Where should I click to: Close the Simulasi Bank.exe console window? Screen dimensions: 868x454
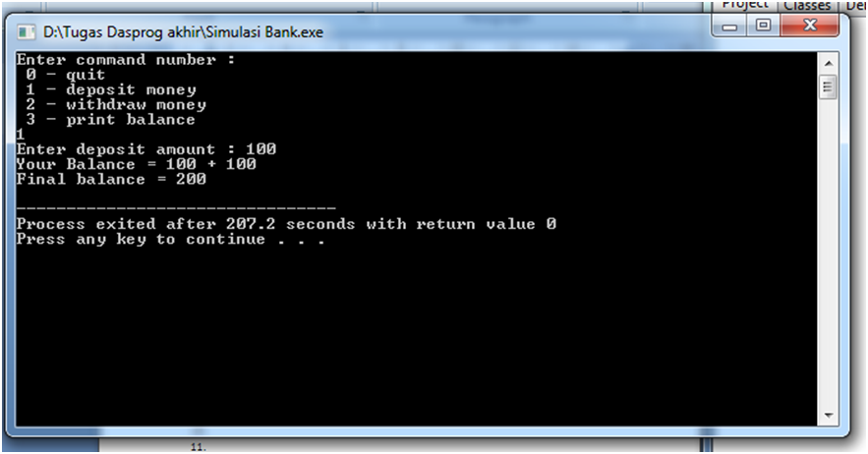pyautogui.click(x=810, y=26)
